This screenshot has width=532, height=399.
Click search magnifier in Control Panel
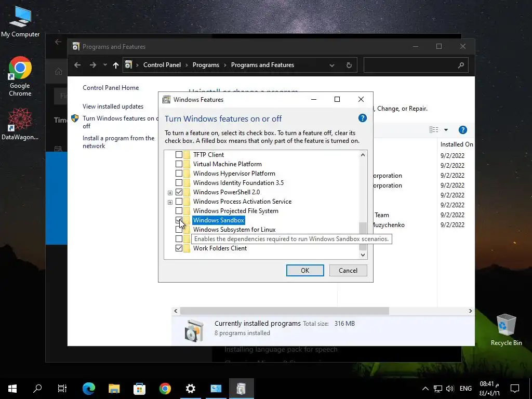click(460, 65)
